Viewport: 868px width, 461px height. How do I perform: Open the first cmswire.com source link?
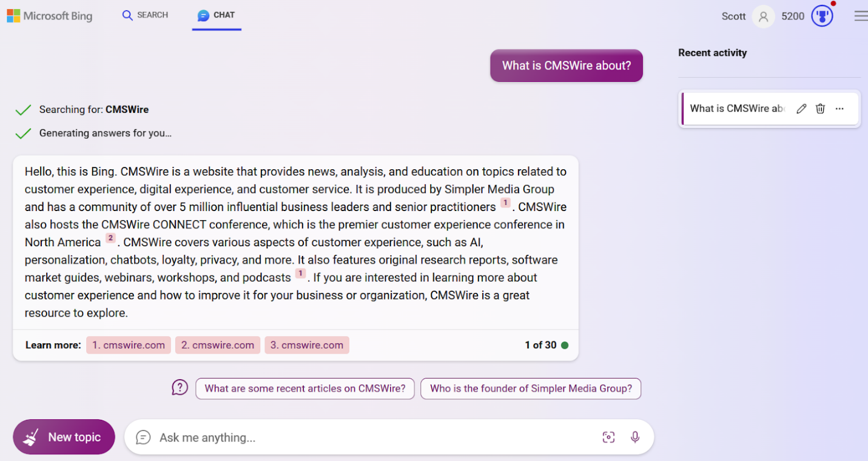[x=129, y=345]
